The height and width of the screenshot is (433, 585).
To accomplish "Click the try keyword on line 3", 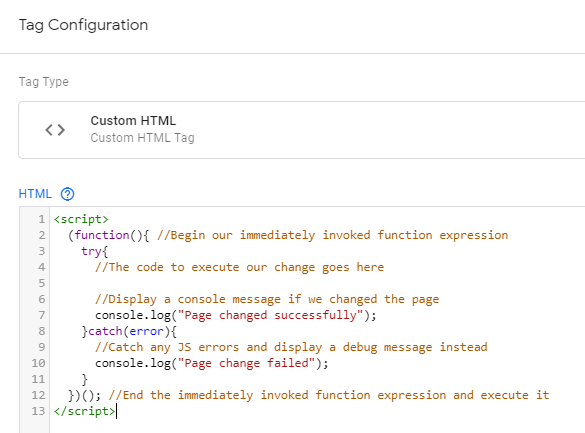I will coord(91,251).
